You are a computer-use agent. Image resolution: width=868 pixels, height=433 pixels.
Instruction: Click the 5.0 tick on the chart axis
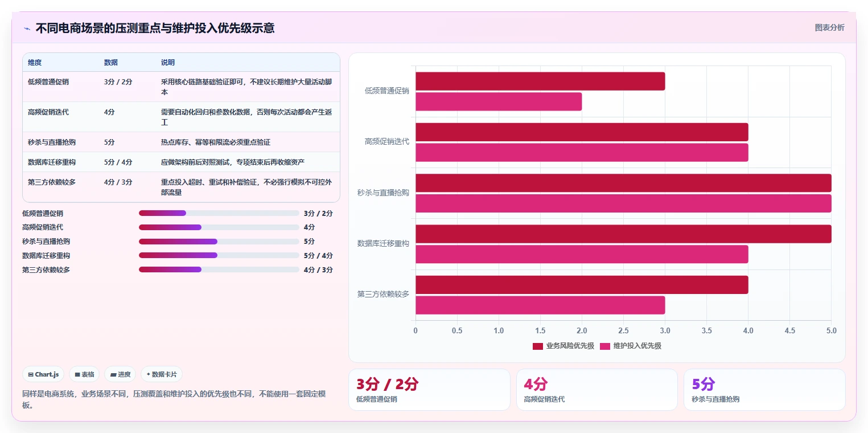point(831,330)
